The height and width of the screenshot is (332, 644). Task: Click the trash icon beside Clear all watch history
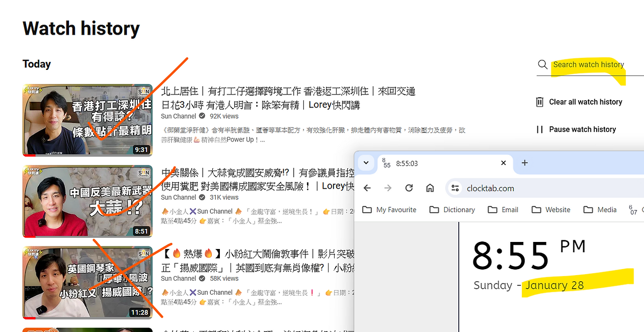coord(540,102)
